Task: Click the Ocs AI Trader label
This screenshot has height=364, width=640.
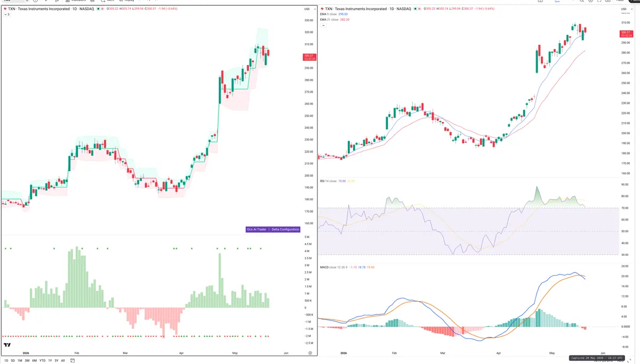Action: 257,229
